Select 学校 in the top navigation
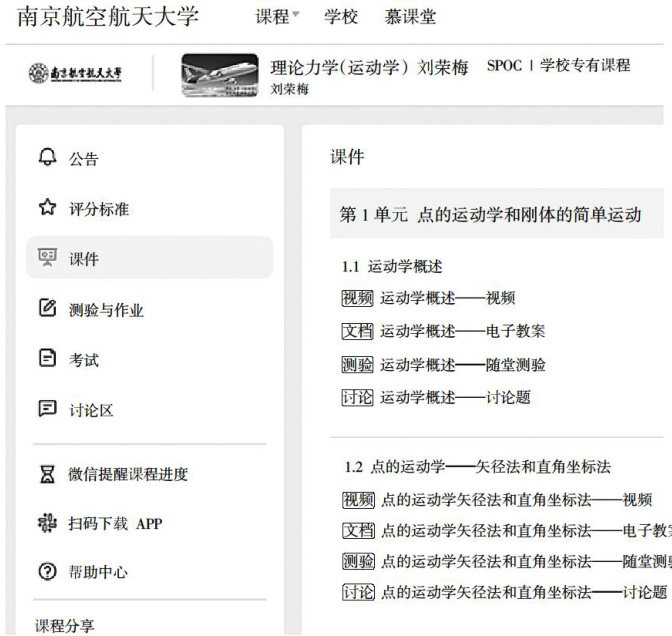 point(342,17)
